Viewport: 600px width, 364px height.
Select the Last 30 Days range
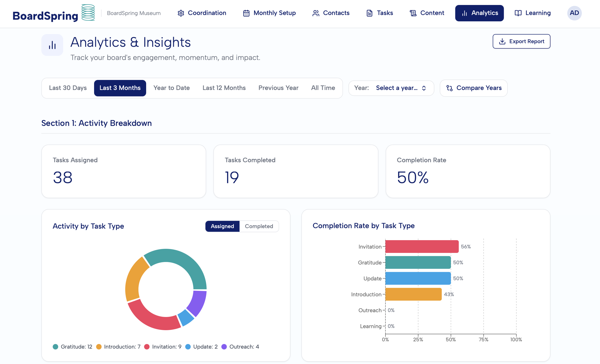click(x=68, y=88)
